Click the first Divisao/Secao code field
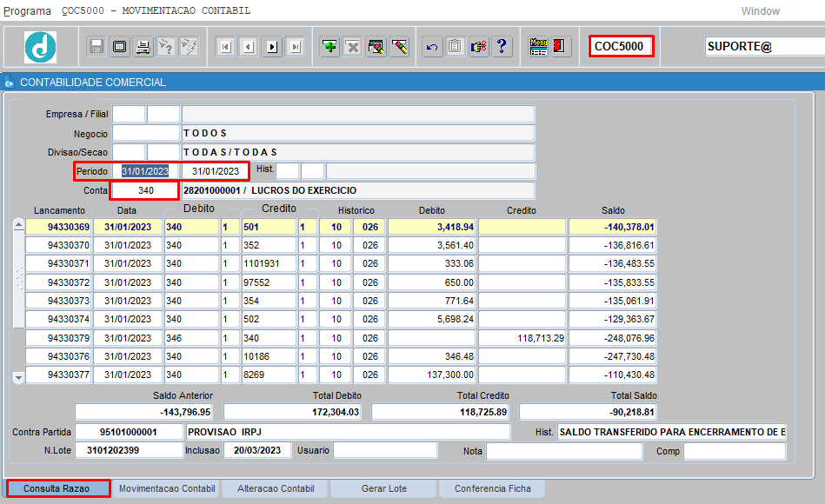Image resolution: width=825 pixels, height=504 pixels. coord(129,152)
